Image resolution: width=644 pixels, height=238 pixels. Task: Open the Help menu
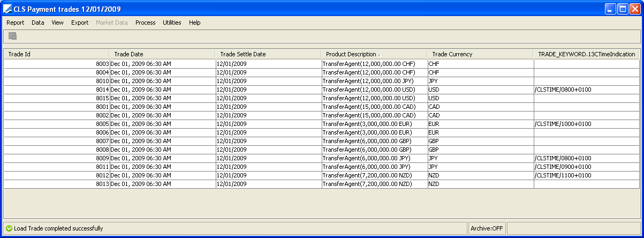click(x=194, y=23)
